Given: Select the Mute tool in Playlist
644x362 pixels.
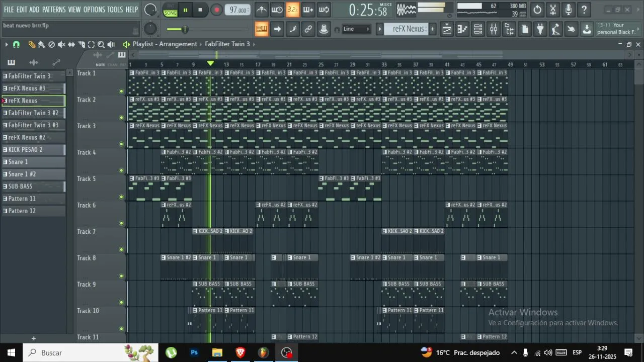Looking at the screenshot, I should [61, 45].
